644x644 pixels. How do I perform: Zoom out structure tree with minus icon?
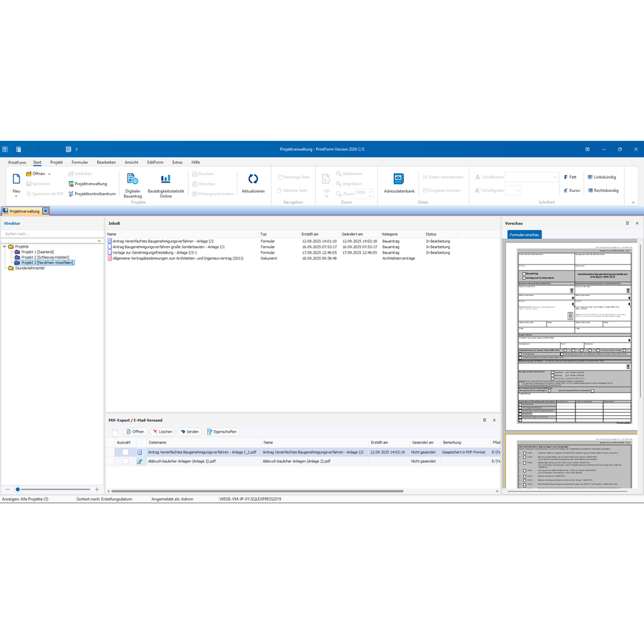pos(7,489)
